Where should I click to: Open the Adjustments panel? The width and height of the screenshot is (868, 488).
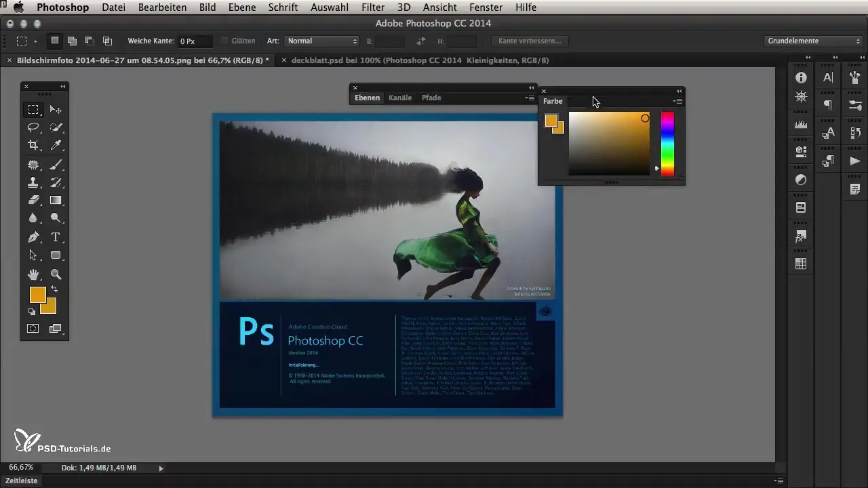801,180
